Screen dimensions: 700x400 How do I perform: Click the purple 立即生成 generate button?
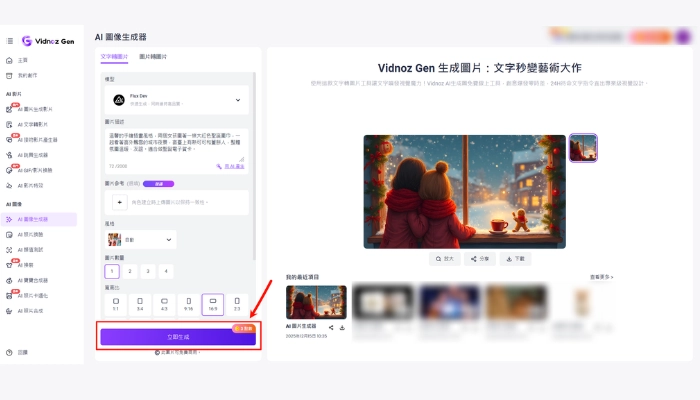pos(178,337)
